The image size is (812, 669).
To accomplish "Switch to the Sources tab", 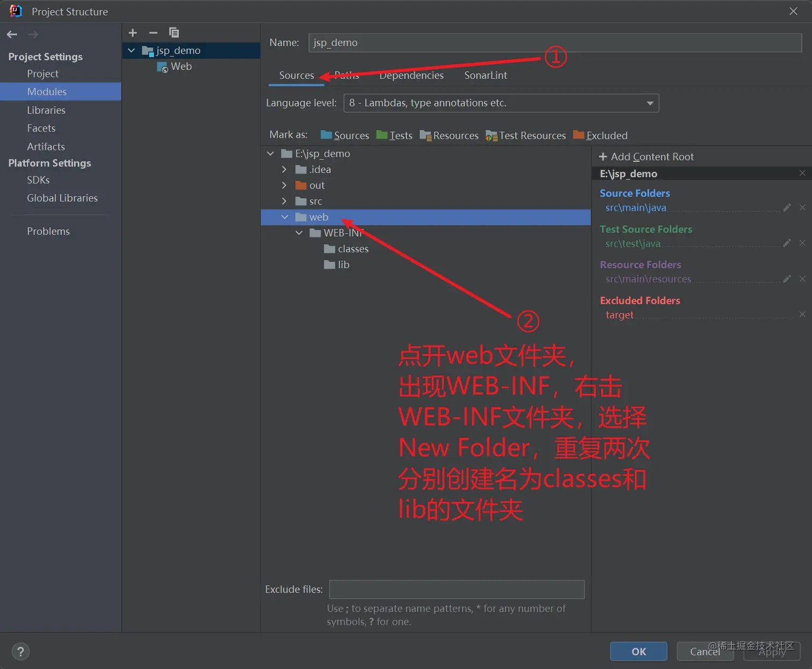I will tap(296, 75).
